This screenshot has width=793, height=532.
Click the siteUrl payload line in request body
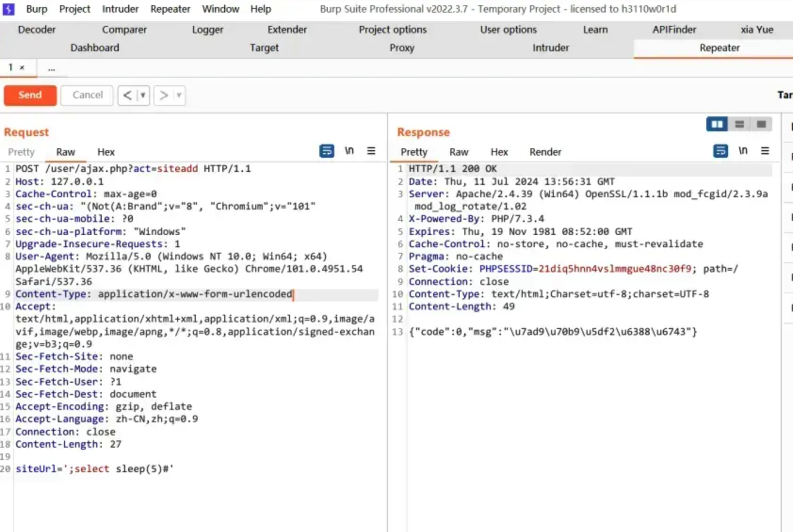95,469
